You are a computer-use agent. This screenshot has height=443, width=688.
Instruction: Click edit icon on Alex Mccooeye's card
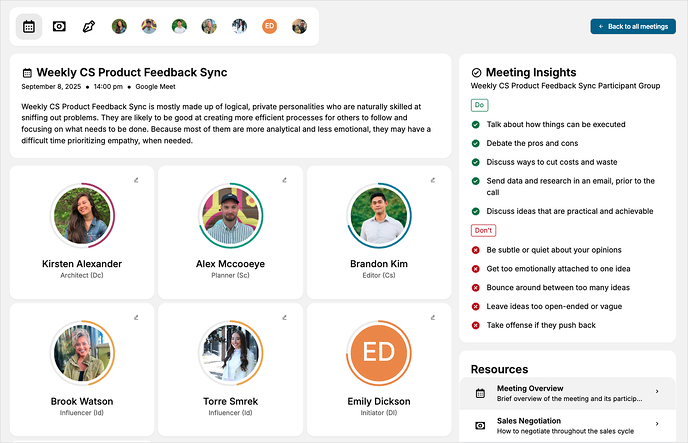click(284, 180)
